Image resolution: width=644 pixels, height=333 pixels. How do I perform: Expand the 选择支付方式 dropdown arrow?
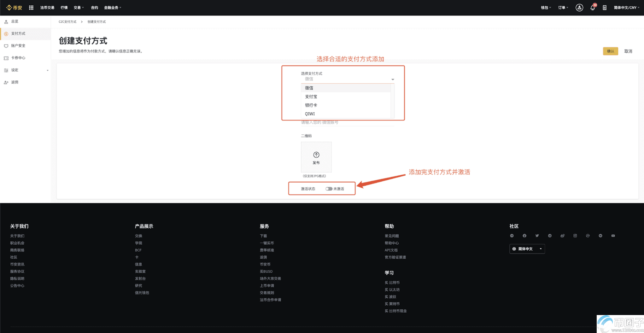(393, 79)
